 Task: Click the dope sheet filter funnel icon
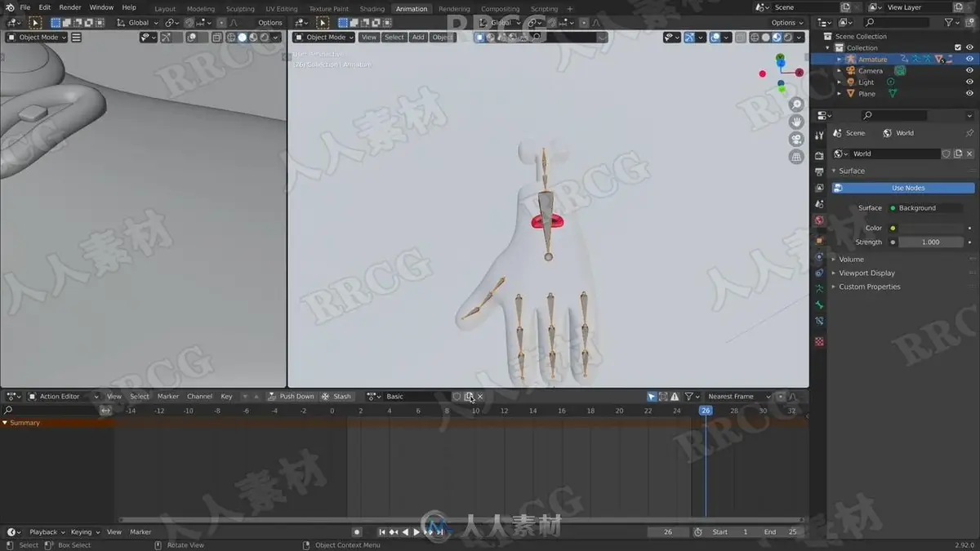(688, 397)
